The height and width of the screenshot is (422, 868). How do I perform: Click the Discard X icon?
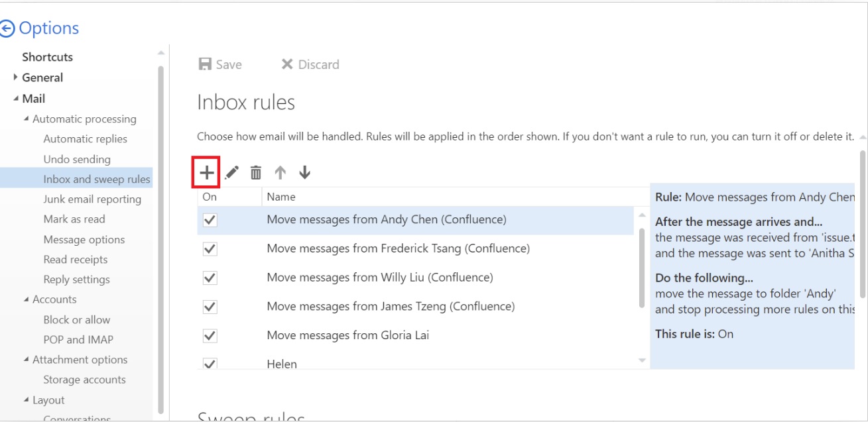point(287,64)
